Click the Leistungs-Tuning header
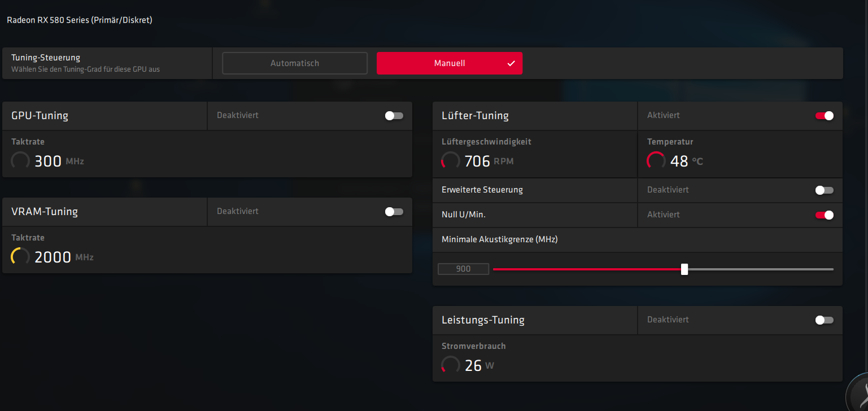This screenshot has height=411, width=868. (483, 320)
